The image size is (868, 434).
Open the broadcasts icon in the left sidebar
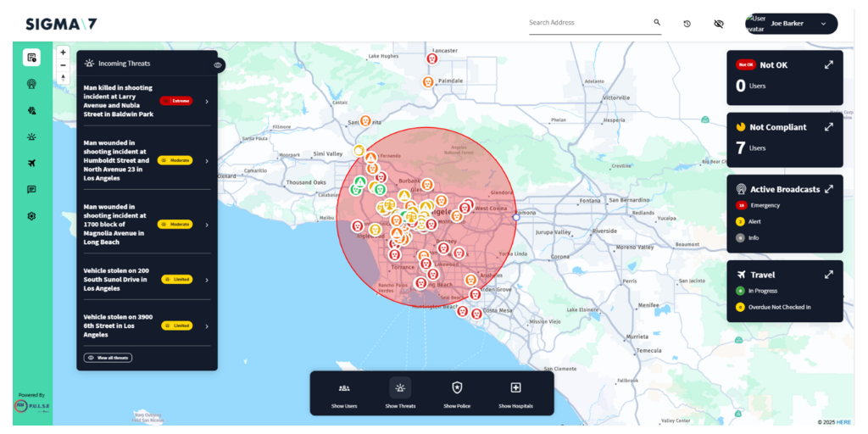[x=31, y=84]
